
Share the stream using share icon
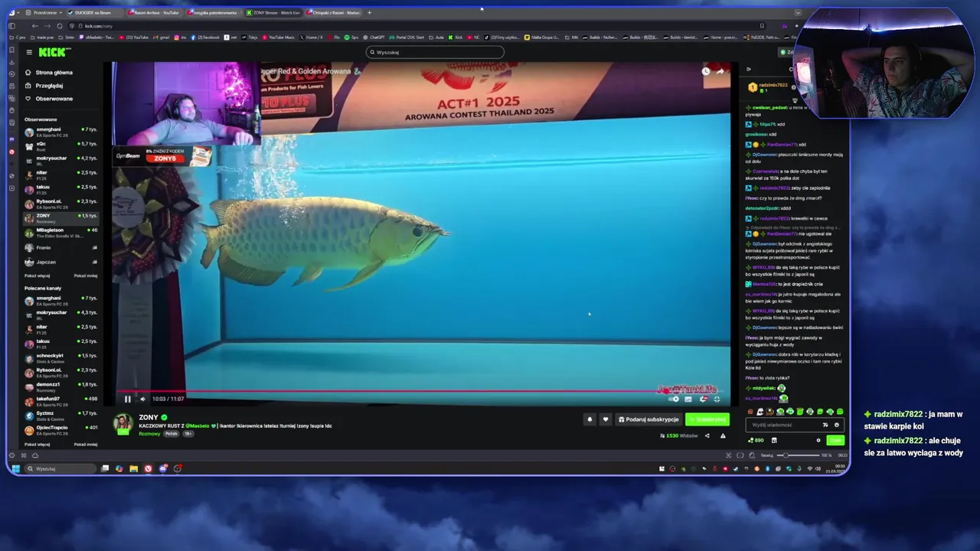707,436
